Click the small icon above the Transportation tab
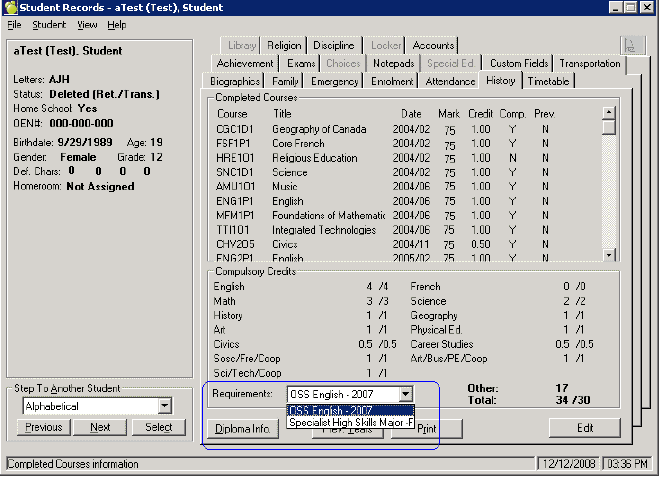This screenshot has width=662, height=478. [x=630, y=46]
